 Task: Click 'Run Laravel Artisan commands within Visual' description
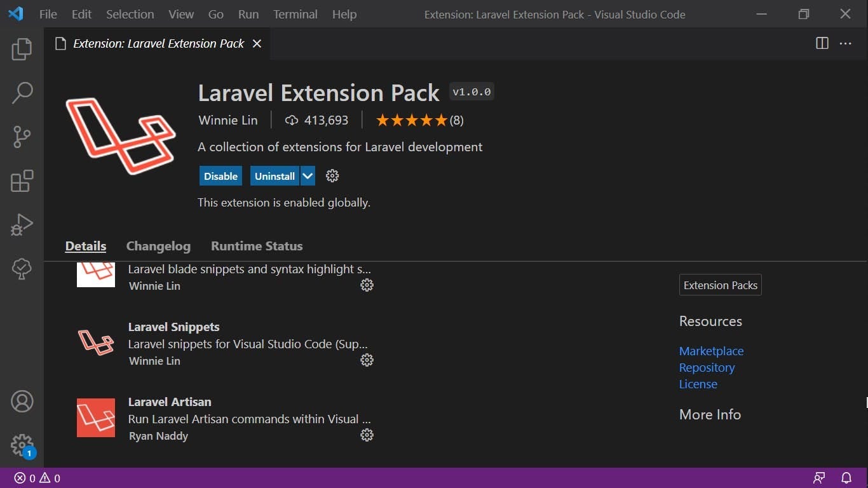(249, 419)
